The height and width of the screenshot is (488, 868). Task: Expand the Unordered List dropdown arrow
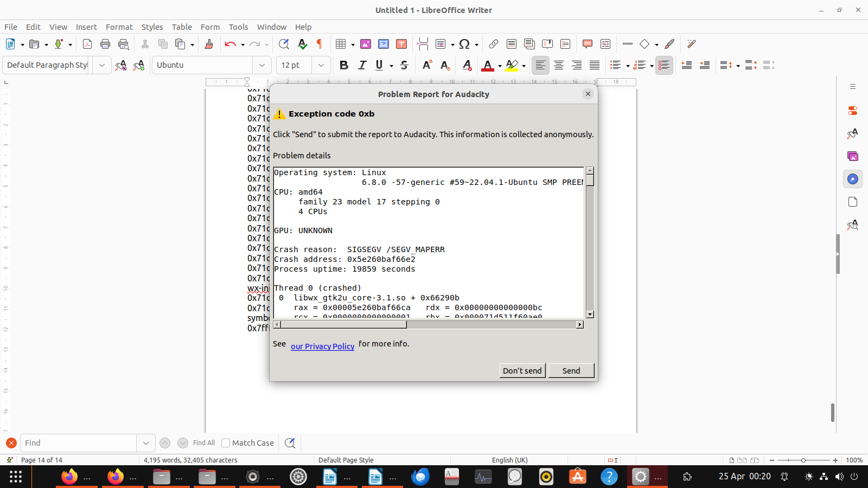coord(628,66)
